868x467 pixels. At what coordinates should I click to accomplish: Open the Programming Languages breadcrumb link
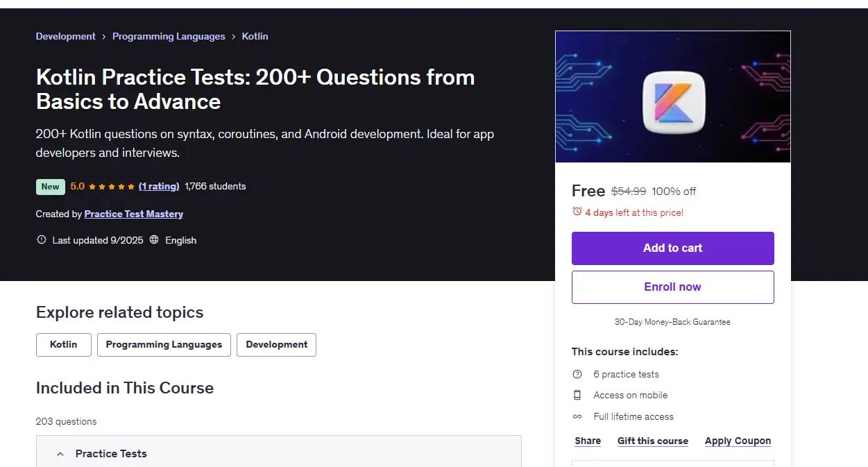(x=169, y=36)
